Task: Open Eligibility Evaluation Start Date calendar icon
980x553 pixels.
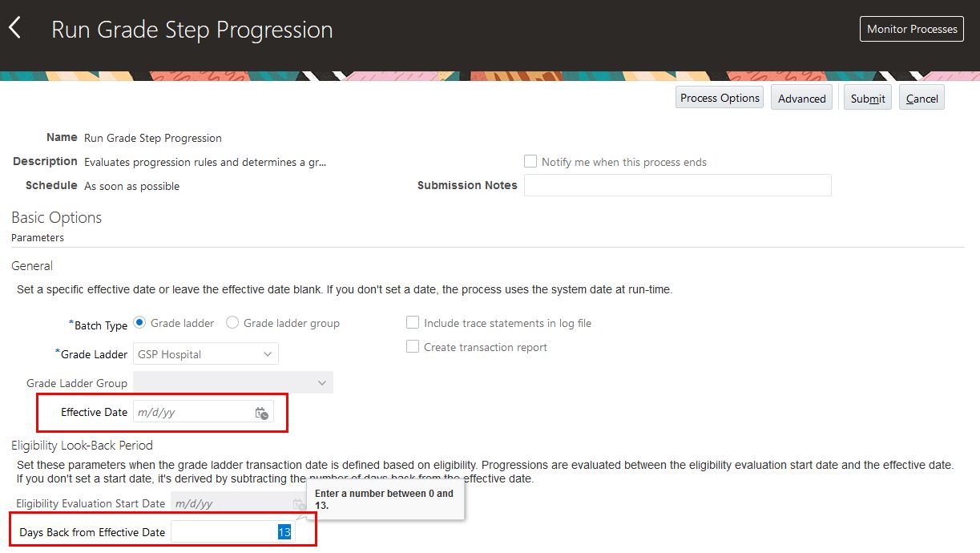Action: tap(298, 504)
